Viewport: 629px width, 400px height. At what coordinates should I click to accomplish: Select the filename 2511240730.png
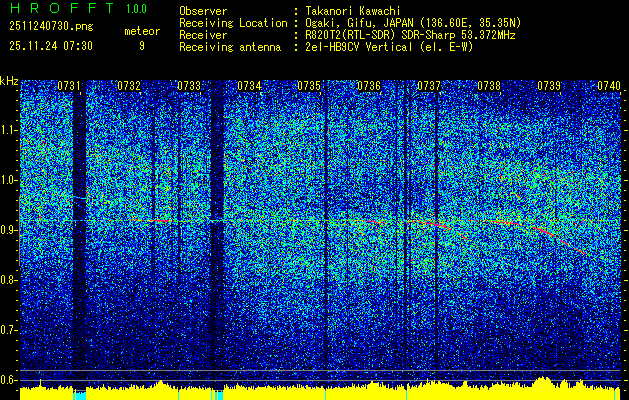(x=51, y=27)
